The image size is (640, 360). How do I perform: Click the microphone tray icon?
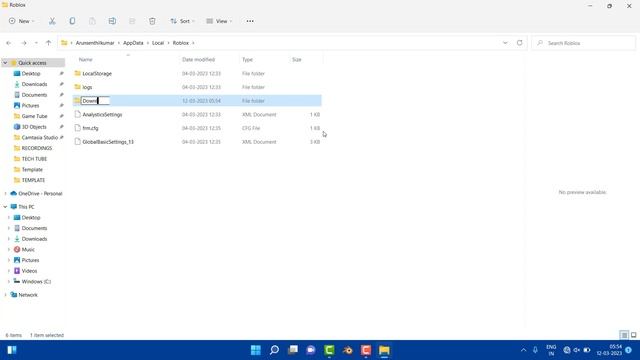[x=535, y=350]
